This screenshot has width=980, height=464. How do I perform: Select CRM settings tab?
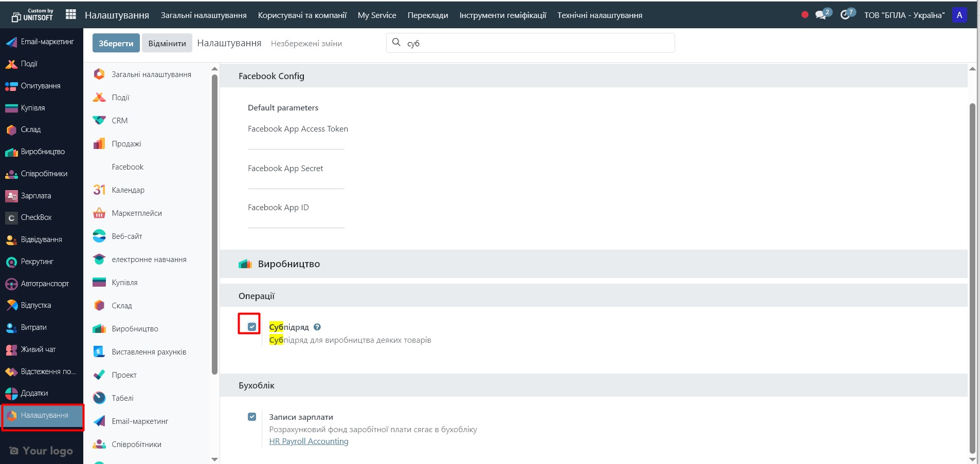(119, 121)
